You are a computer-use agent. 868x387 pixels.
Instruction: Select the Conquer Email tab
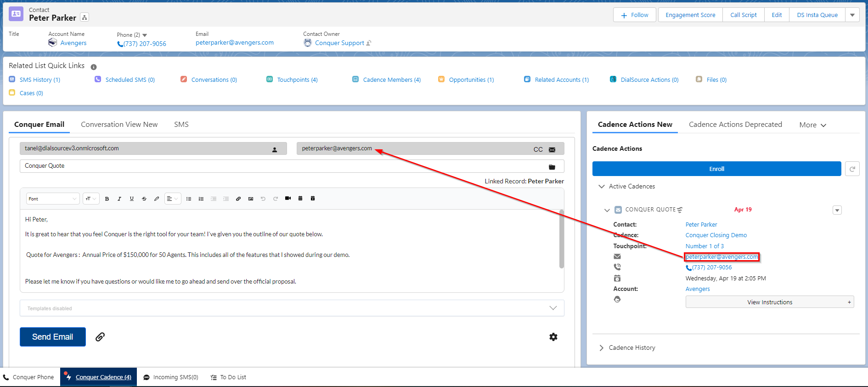39,125
